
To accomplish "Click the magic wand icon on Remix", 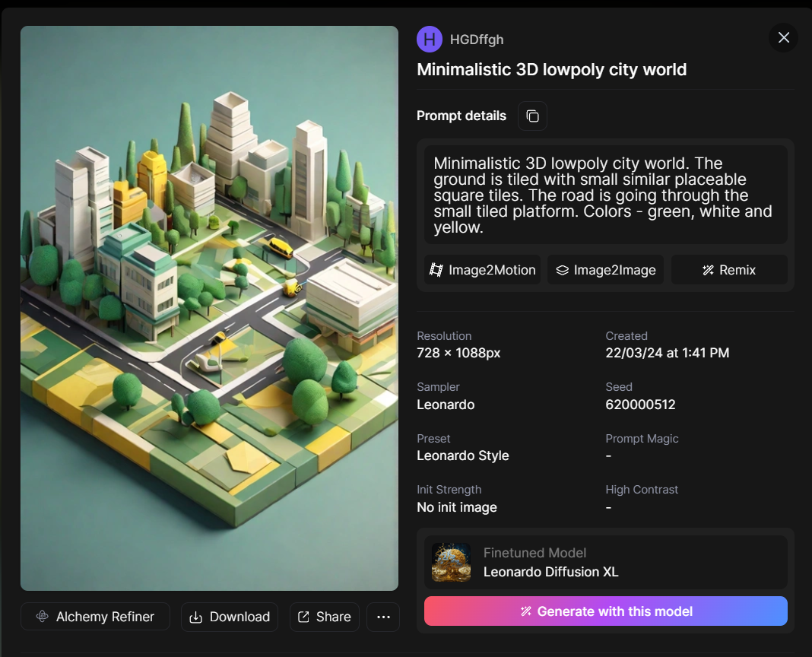I will 708,270.
